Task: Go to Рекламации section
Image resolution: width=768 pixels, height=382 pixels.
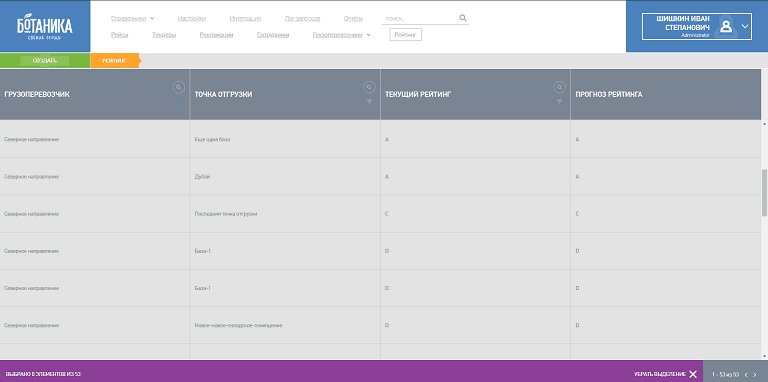Action: (216, 35)
